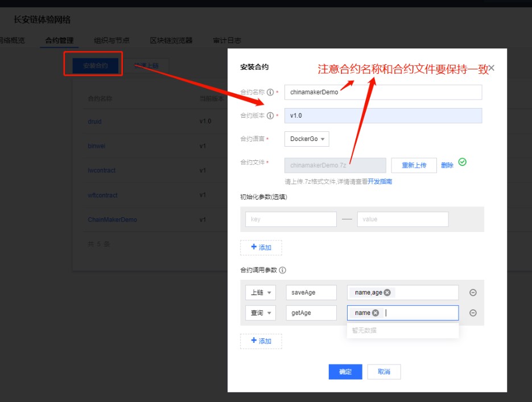The image size is (532, 402).
Task: Open the lwcontract contract in the list
Action: [101, 171]
